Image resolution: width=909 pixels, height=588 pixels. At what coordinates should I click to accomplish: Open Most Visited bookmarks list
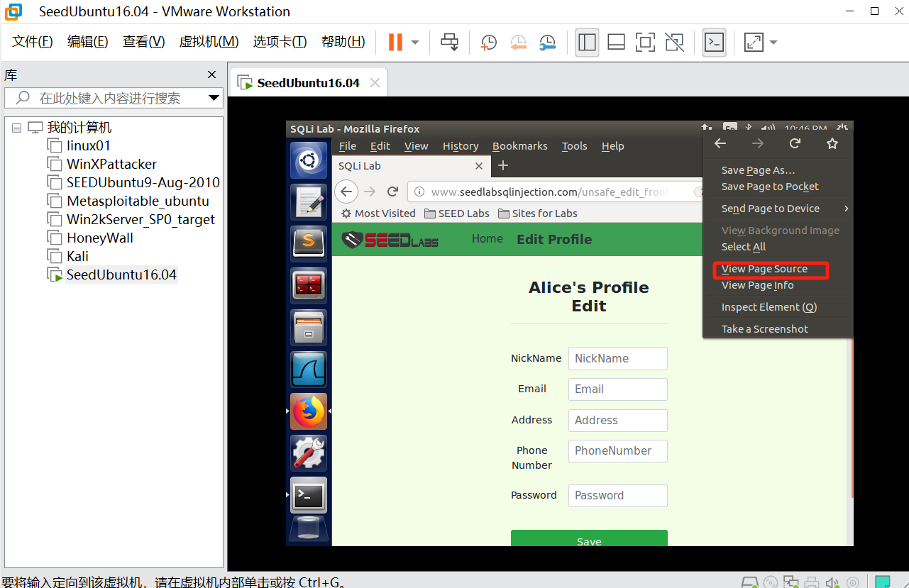(x=378, y=213)
